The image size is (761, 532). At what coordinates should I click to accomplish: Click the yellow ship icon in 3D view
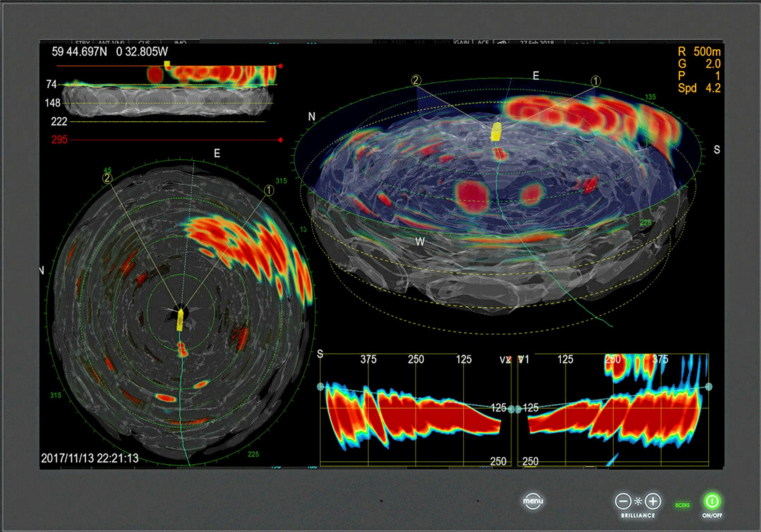(x=496, y=132)
